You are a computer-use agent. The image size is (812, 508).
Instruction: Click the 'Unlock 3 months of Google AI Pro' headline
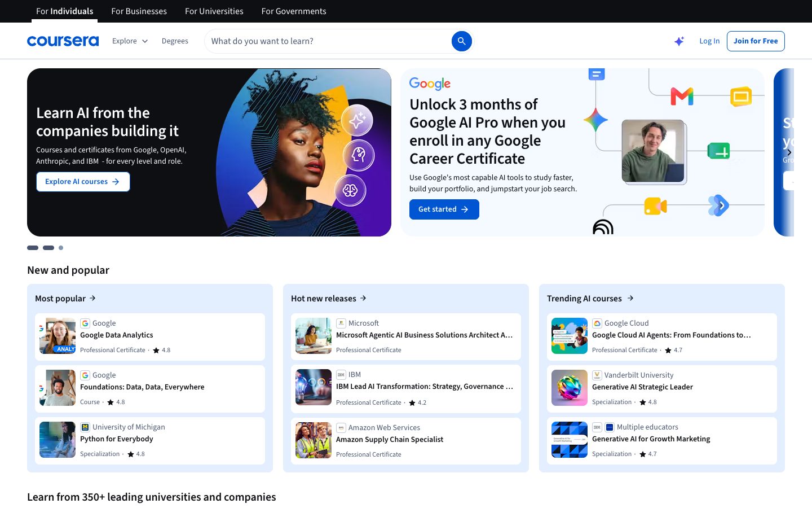[x=487, y=132]
